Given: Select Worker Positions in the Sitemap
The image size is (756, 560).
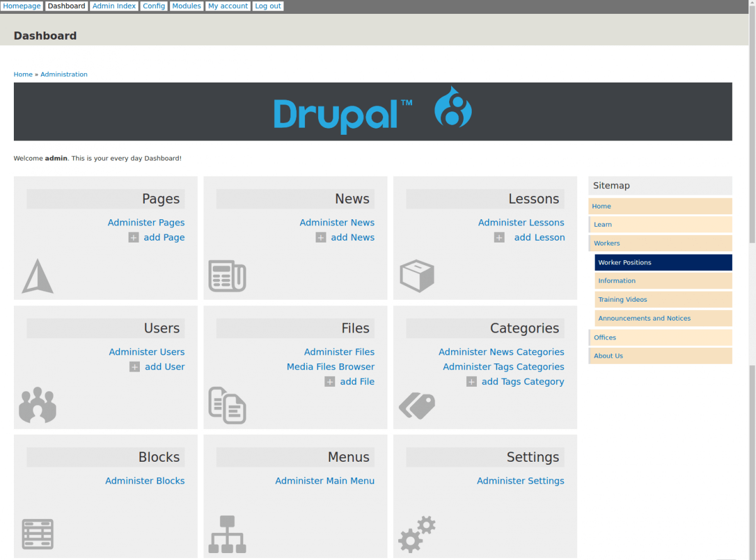Looking at the screenshot, I should pos(663,263).
